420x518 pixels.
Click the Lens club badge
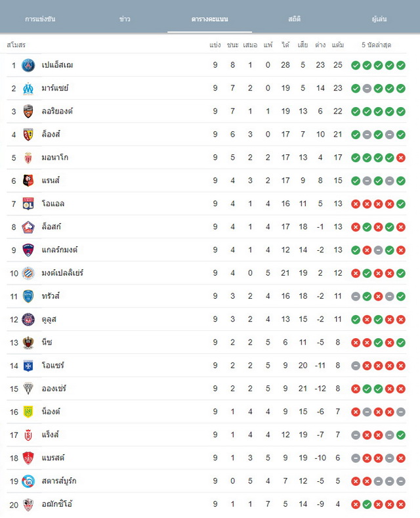(x=28, y=135)
